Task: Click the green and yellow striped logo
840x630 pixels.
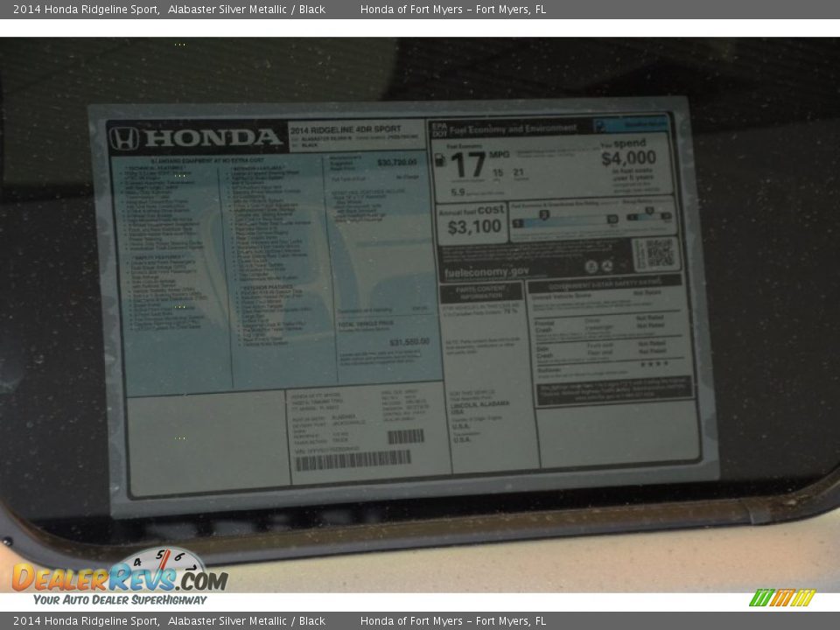Action: 781,598
